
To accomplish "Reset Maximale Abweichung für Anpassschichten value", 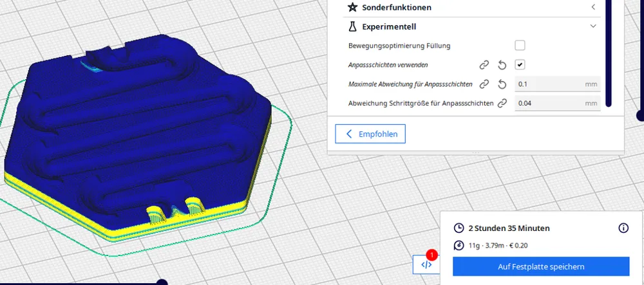I will pos(502,84).
